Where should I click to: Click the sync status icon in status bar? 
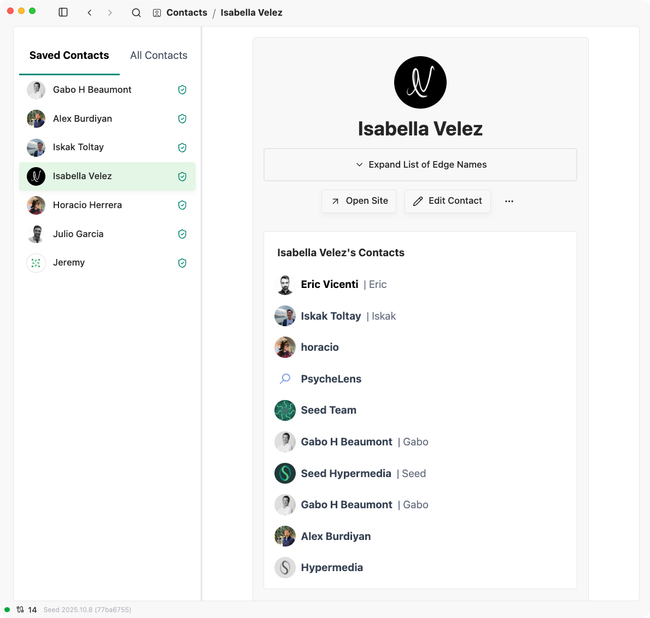20,609
